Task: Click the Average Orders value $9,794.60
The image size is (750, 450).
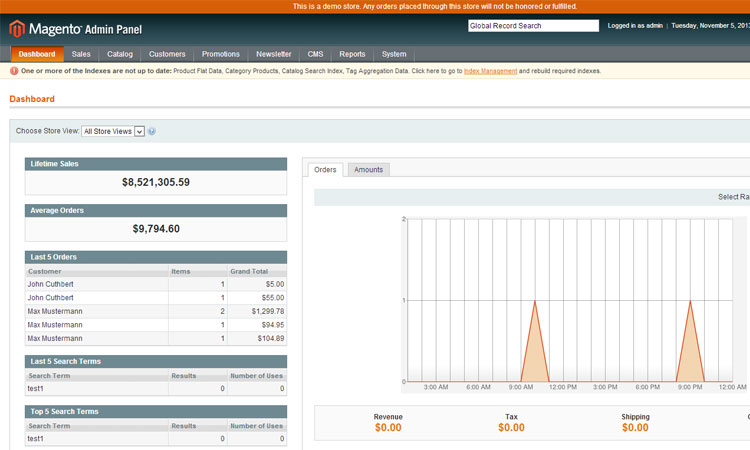Action: (x=156, y=229)
